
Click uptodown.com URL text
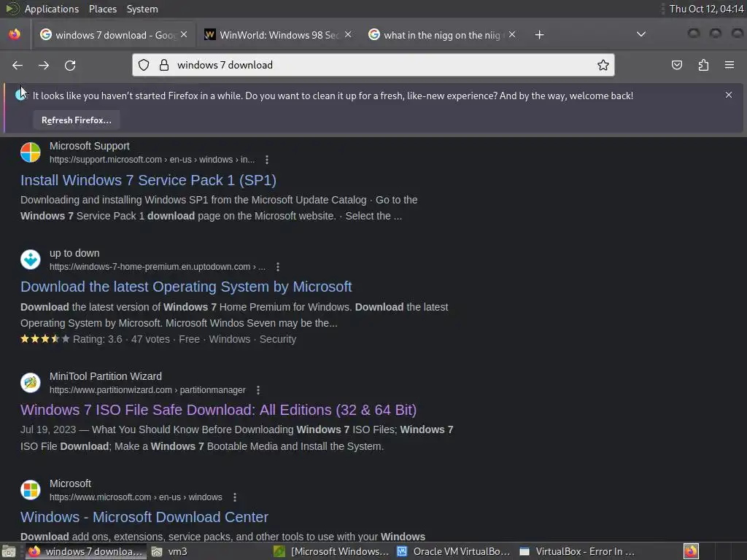pyautogui.click(x=158, y=267)
